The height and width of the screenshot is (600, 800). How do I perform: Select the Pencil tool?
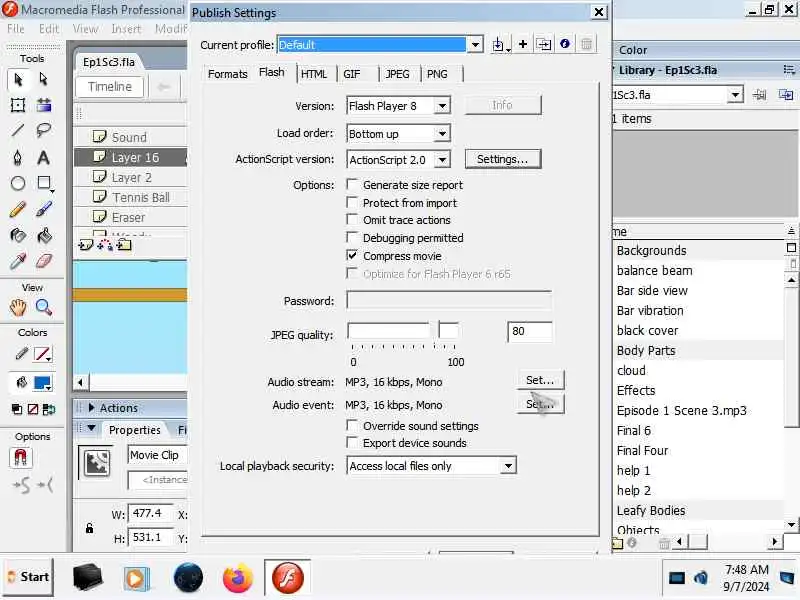point(18,209)
